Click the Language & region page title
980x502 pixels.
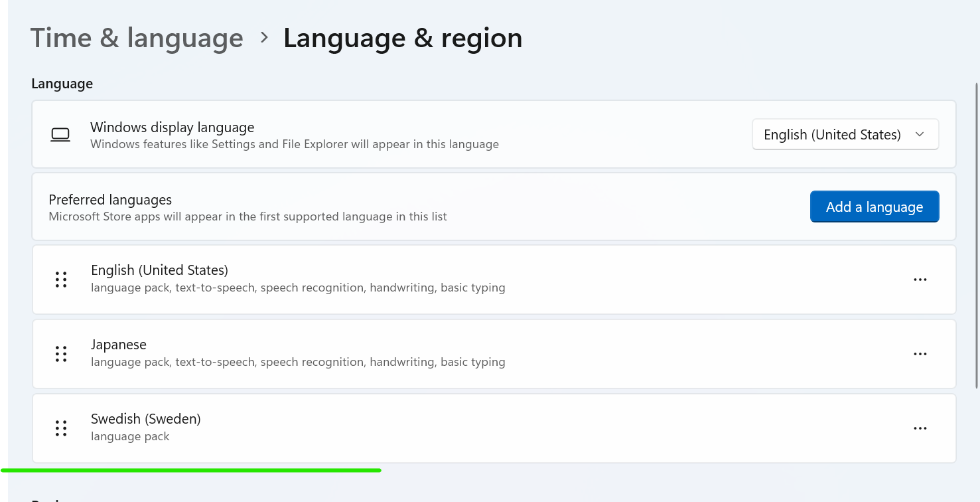[x=402, y=38]
